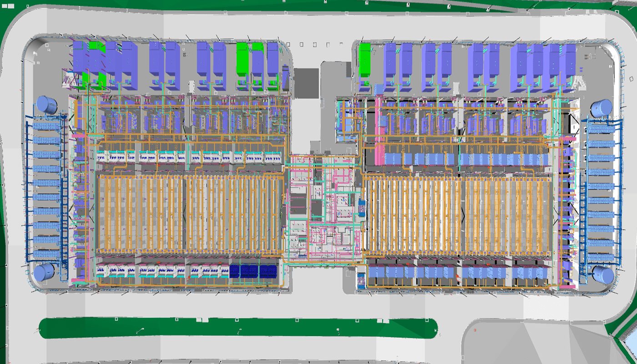Screen dimensions: 637x364
Task: Select the green strip along the top edge
Action: (x=318, y=5)
